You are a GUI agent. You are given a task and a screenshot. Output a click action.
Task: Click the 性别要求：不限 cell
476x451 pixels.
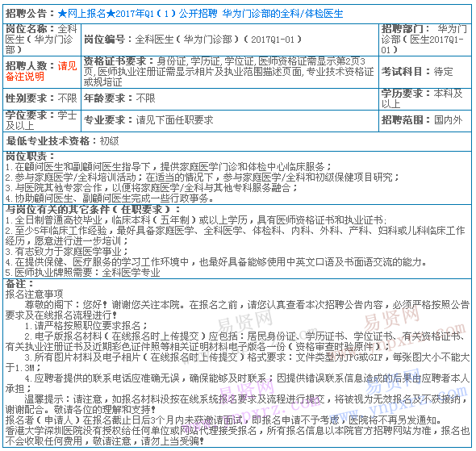point(42,98)
